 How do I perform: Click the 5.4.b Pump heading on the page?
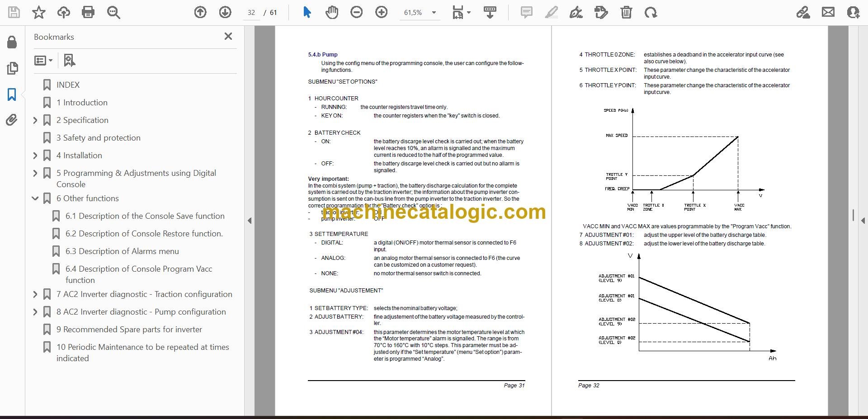[323, 54]
